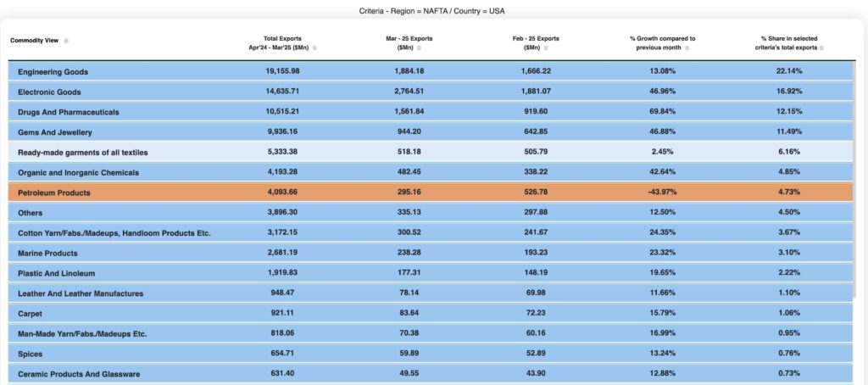Click the share value 4.73%
This screenshot has width=868, height=385.
789,192
